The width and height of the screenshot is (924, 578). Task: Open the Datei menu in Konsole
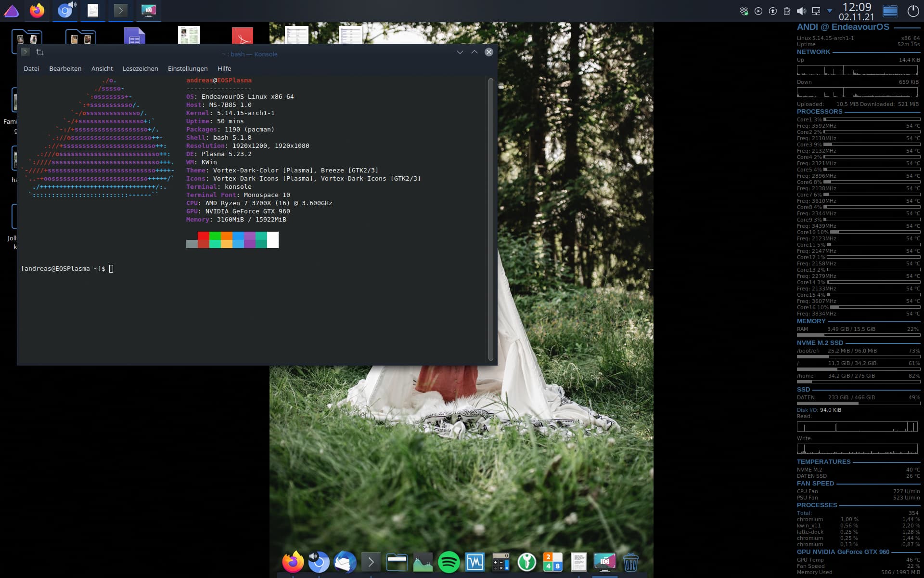tap(31, 68)
